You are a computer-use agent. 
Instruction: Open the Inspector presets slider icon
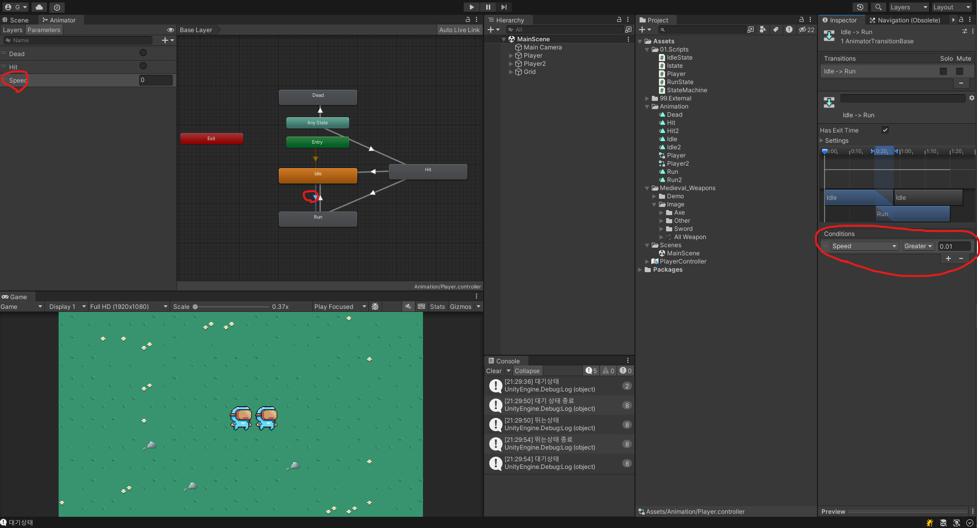click(x=965, y=31)
